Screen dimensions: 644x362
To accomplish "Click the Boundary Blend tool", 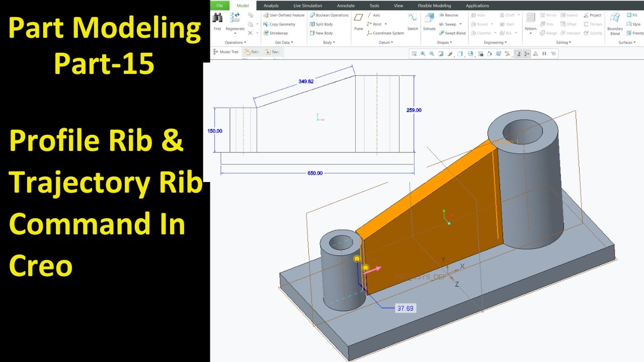I will click(615, 23).
